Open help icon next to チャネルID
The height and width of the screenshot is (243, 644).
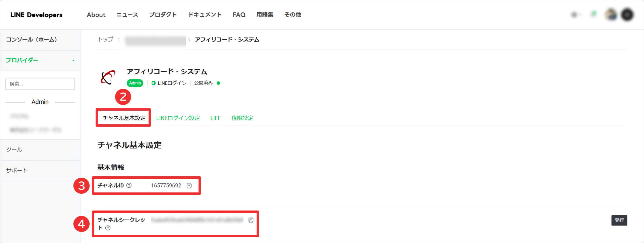point(129,185)
